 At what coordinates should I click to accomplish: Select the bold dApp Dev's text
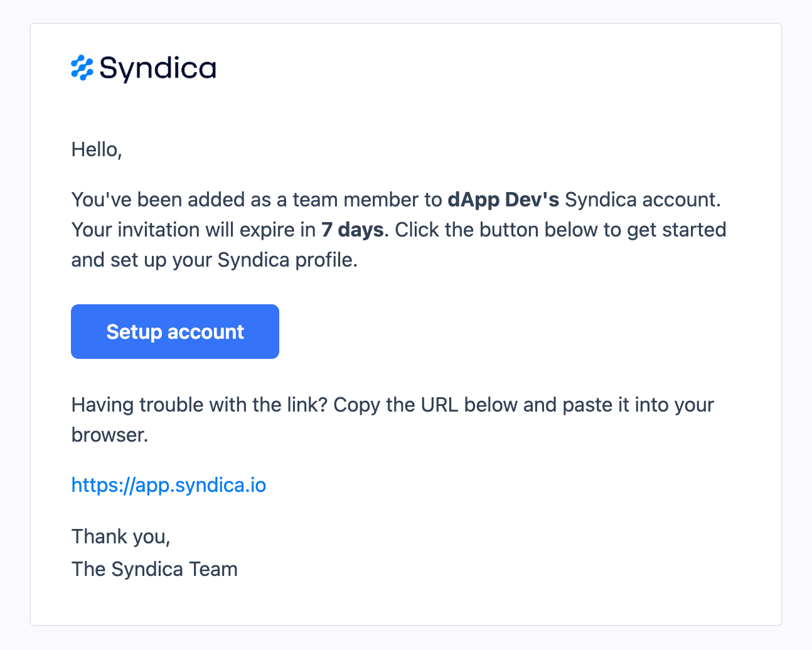pyautogui.click(x=503, y=199)
